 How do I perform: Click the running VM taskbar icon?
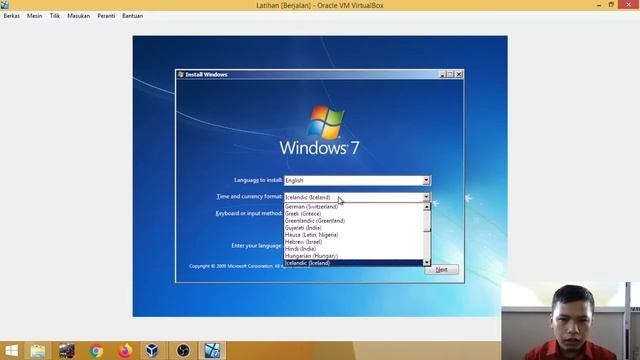tap(212, 351)
